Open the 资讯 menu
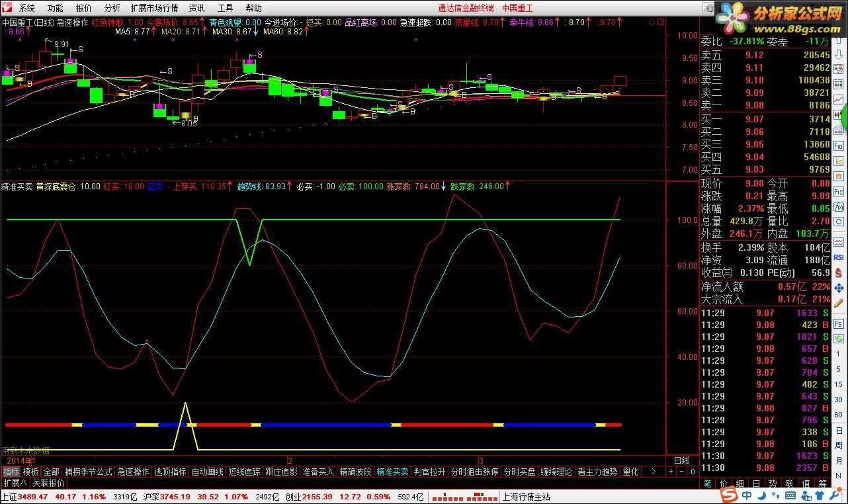 pos(196,8)
